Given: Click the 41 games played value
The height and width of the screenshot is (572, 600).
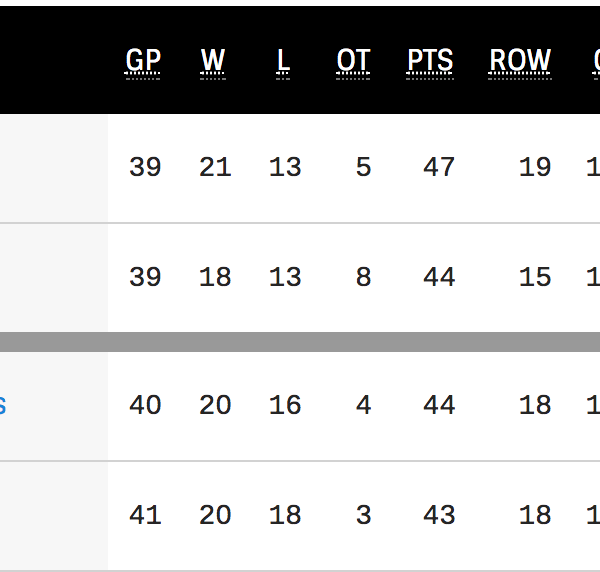Looking at the screenshot, I should coord(145,515).
